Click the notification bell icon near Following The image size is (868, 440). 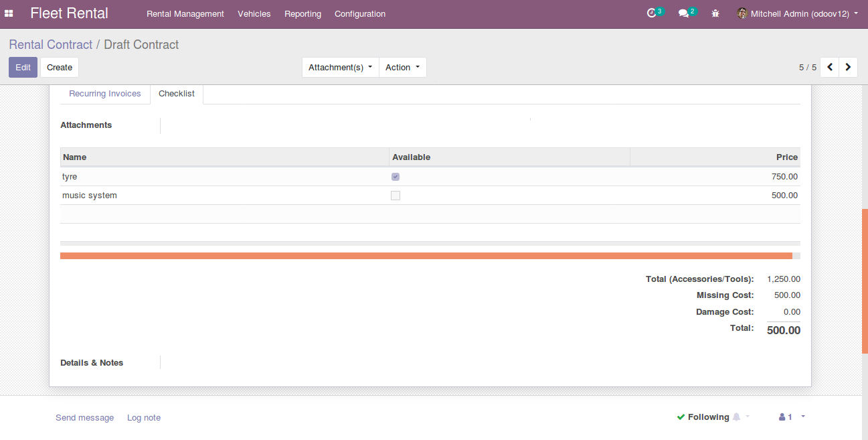click(x=737, y=417)
